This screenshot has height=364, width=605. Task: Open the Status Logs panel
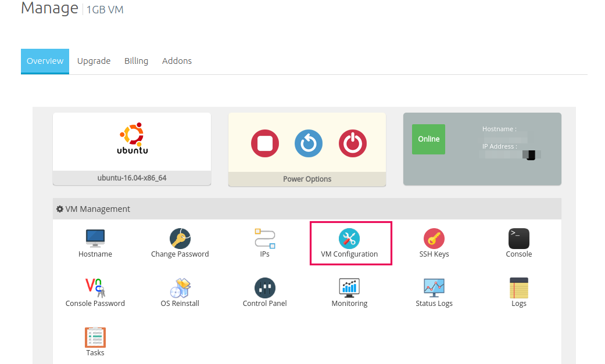pos(434,291)
